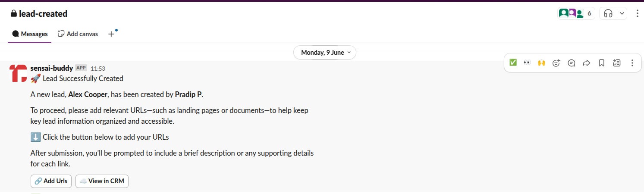
Task: Bookmark this message for later
Action: [x=601, y=63]
